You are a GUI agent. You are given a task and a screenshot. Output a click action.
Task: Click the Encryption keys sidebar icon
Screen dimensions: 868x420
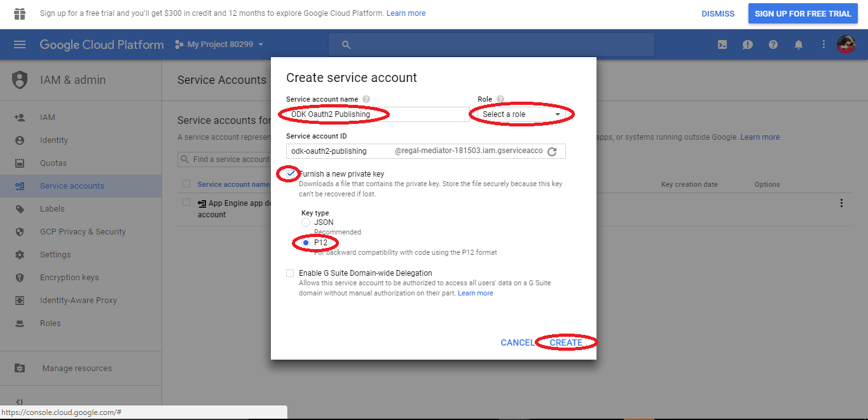pyautogui.click(x=20, y=277)
